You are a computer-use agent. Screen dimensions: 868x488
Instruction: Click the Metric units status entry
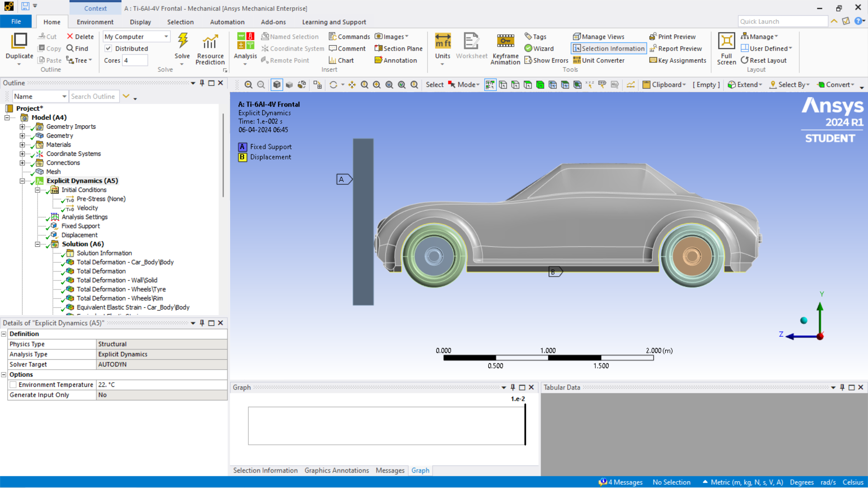tap(743, 482)
